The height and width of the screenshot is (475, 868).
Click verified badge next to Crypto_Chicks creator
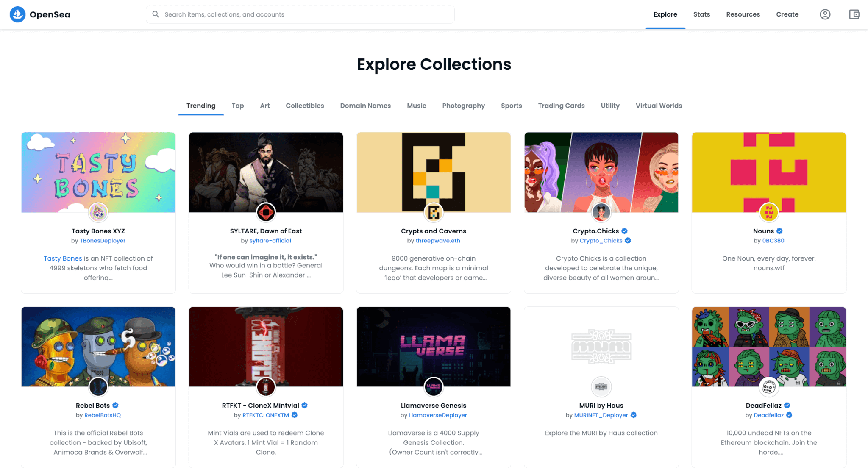[628, 241]
